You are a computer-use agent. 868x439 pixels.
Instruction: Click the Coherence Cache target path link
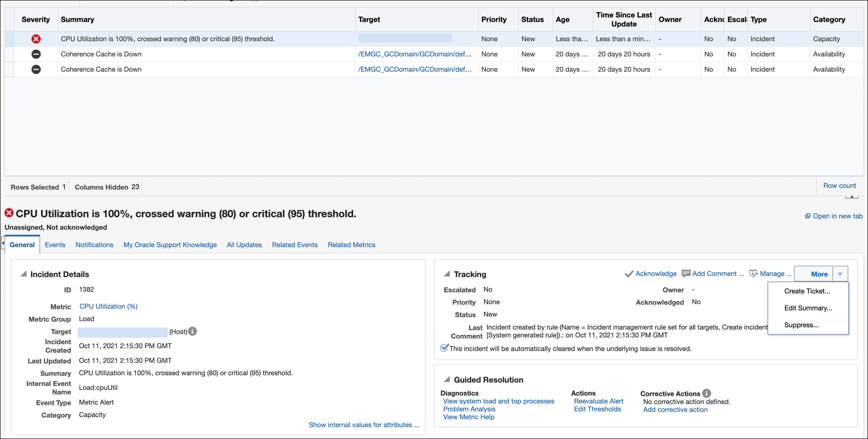(415, 54)
